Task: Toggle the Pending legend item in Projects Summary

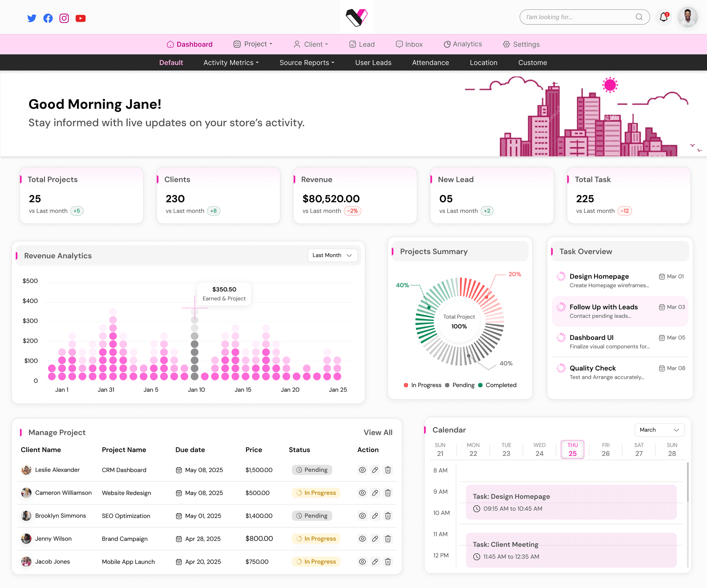Action: [x=460, y=385]
